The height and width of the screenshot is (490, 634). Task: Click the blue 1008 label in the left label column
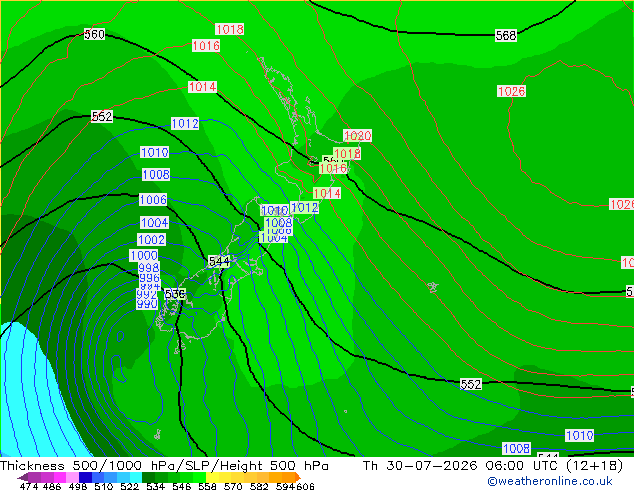(x=156, y=175)
